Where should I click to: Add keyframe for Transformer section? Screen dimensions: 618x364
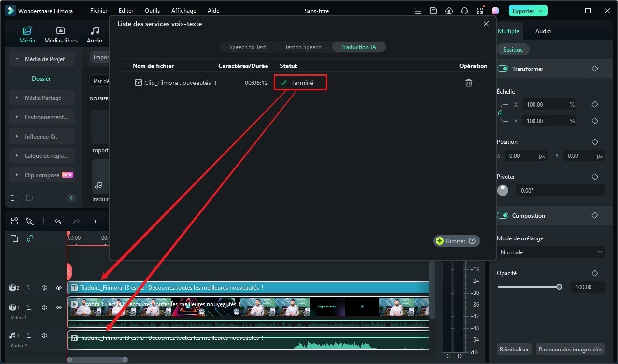(x=595, y=69)
